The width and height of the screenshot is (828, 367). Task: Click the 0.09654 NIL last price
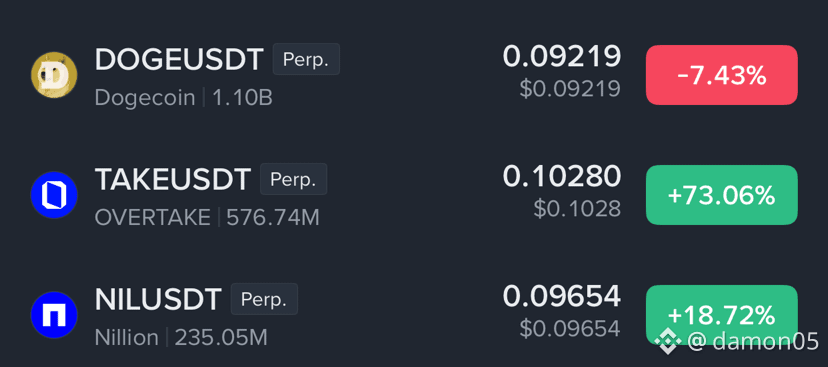pos(561,296)
